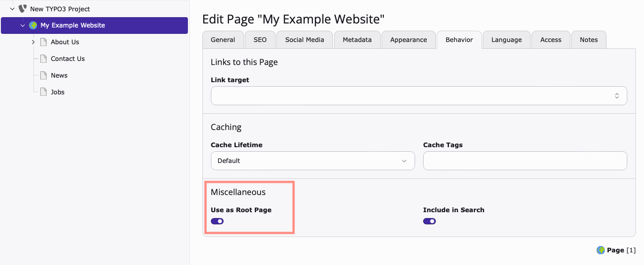
Task: Select the Appearance tab
Action: pyautogui.click(x=408, y=40)
